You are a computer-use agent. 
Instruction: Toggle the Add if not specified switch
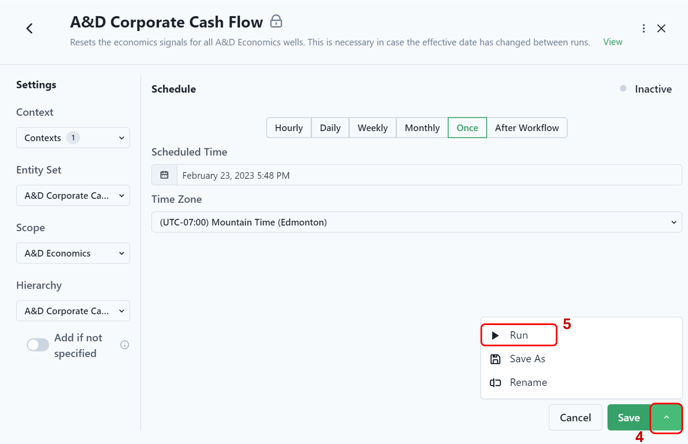[x=38, y=345]
